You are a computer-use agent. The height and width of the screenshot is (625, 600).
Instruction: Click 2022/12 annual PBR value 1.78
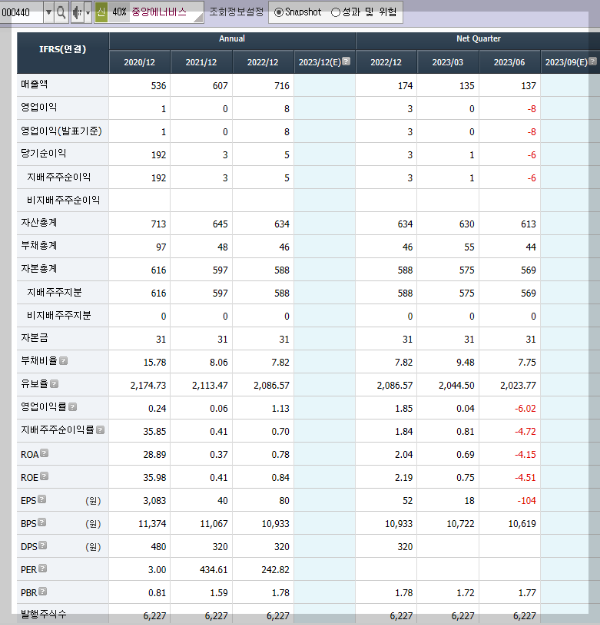tap(281, 593)
